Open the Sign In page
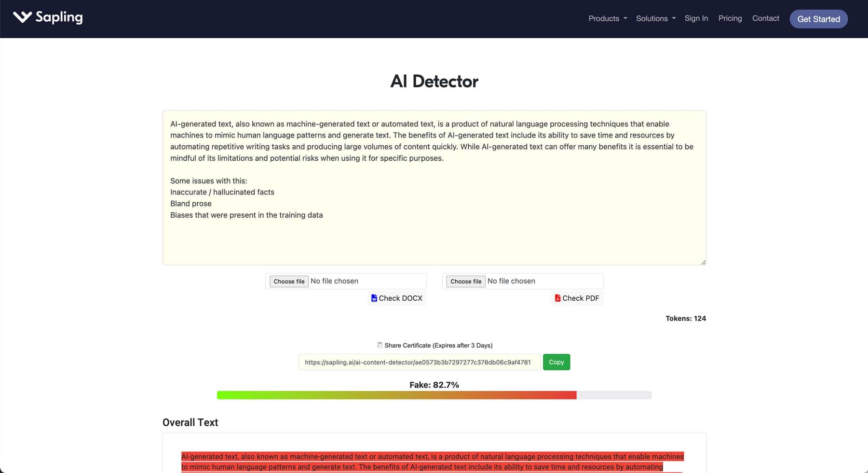Image resolution: width=868 pixels, height=473 pixels. (696, 18)
